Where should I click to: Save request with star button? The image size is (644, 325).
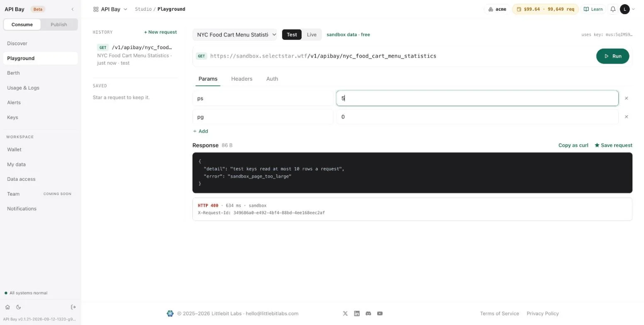[613, 145]
